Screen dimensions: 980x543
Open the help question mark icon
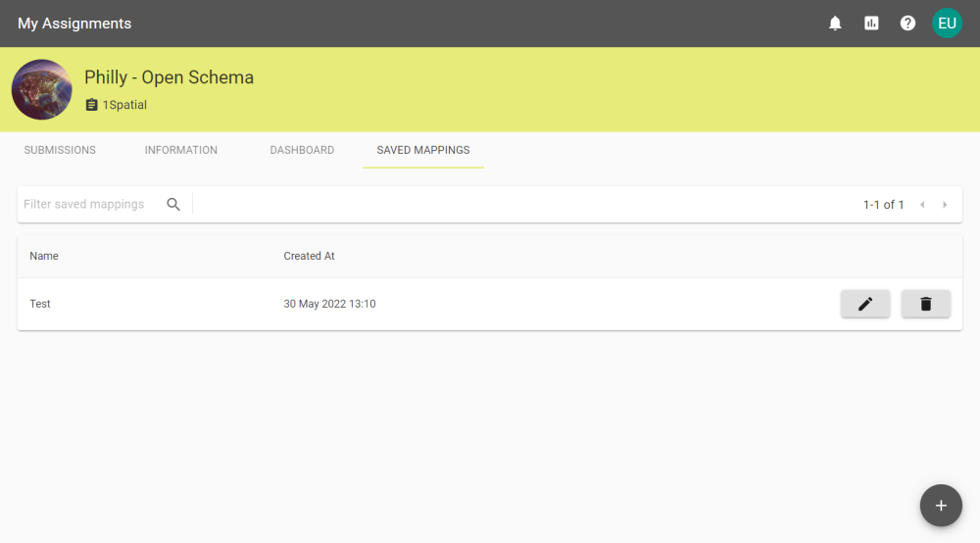907,24
